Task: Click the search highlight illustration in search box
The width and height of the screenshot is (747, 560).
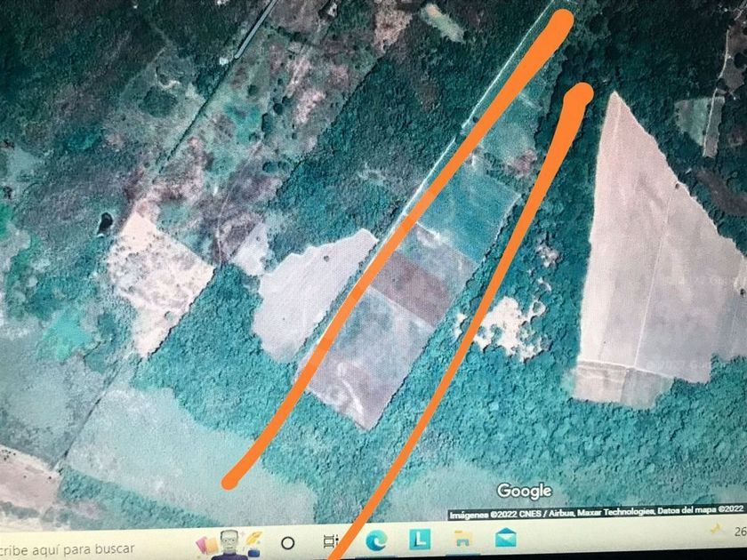Action: [x=229, y=545]
